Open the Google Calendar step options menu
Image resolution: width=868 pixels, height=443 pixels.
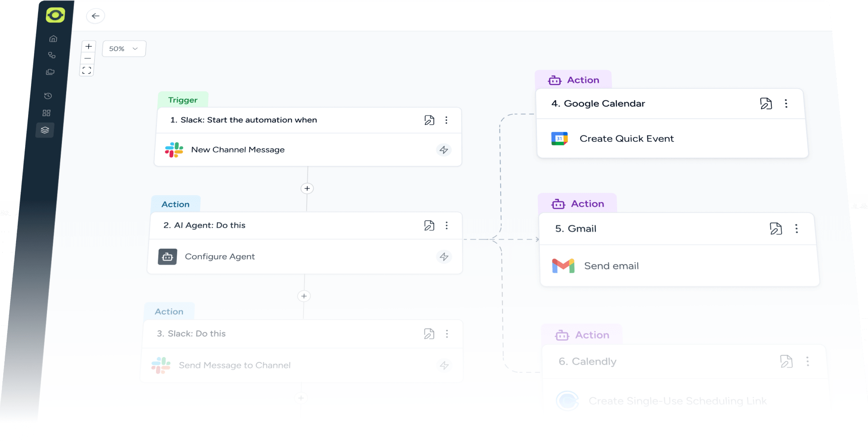[x=786, y=103]
